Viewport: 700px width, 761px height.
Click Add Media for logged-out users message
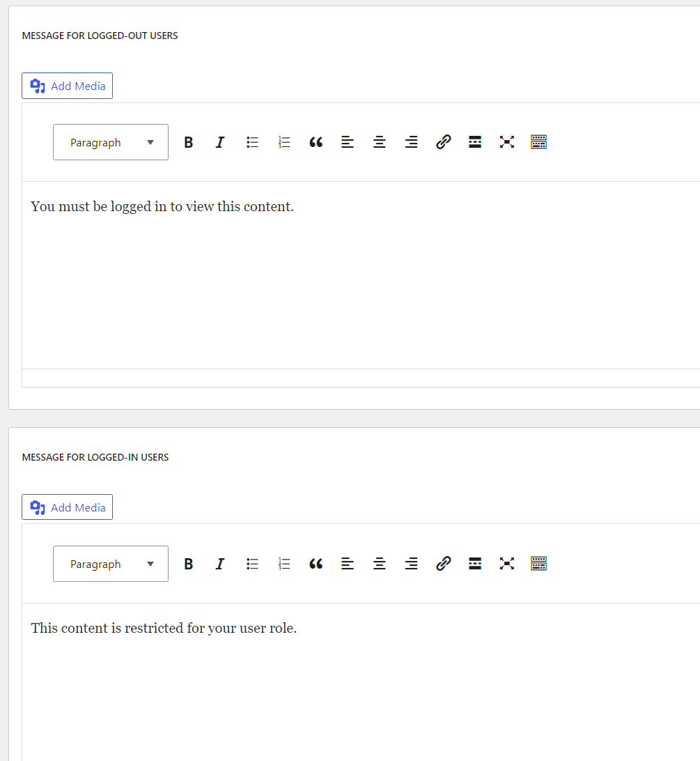[x=67, y=86]
